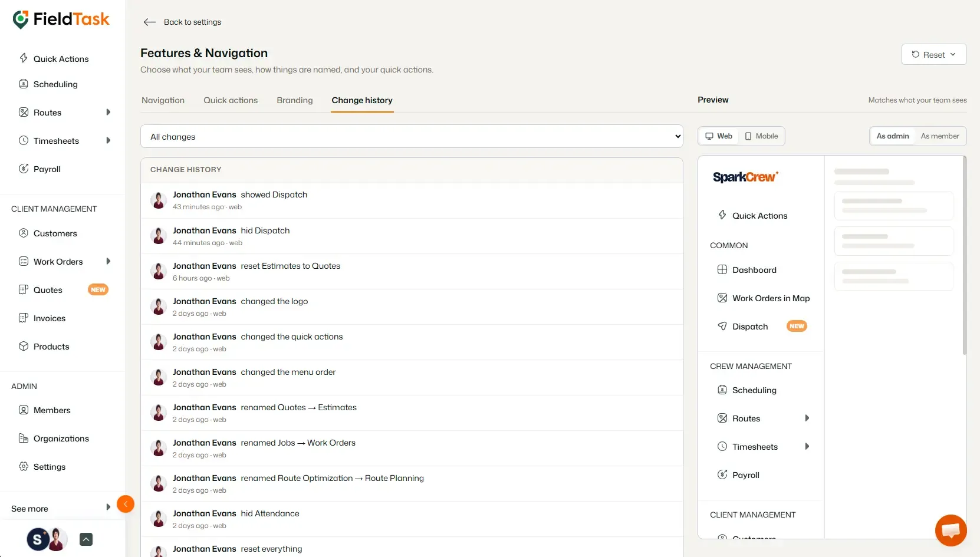Preview as member
Screen dimensions: 980x557
tap(940, 136)
